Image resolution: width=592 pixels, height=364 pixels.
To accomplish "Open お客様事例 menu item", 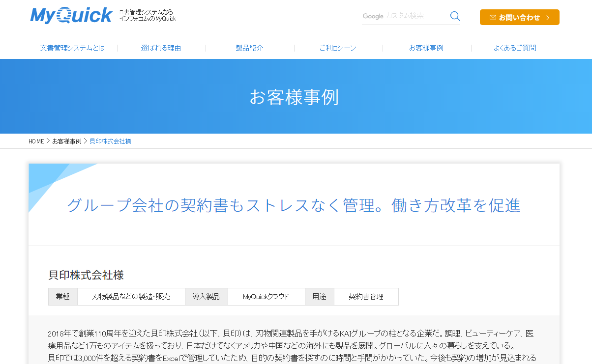I will tap(426, 48).
